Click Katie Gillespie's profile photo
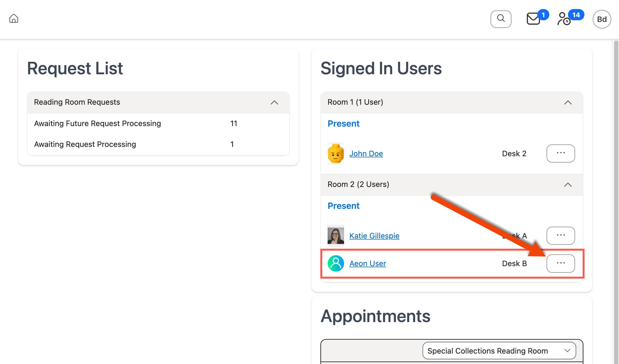This screenshot has width=619, height=364. [336, 235]
